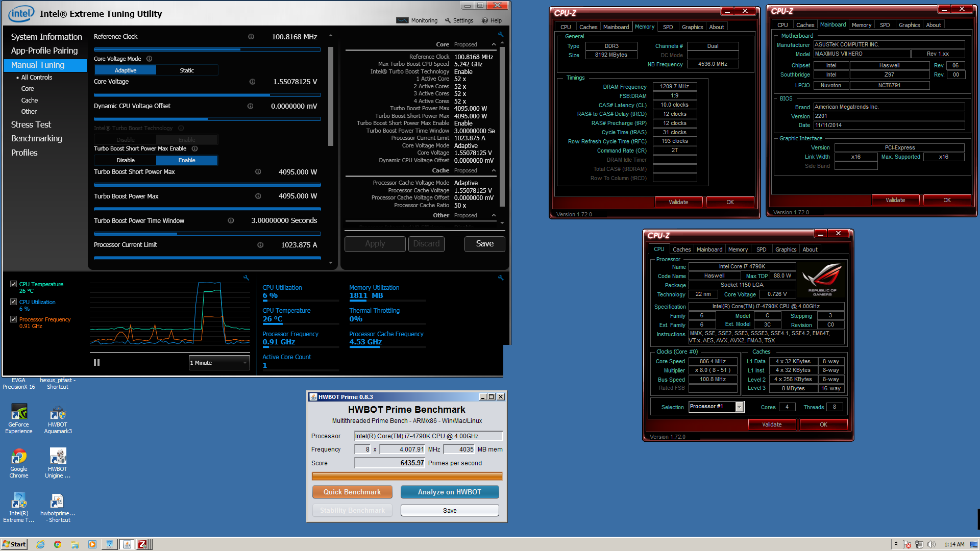This screenshot has height=551, width=980.
Task: Click info icon next to Core Voltage value
Action: (252, 82)
